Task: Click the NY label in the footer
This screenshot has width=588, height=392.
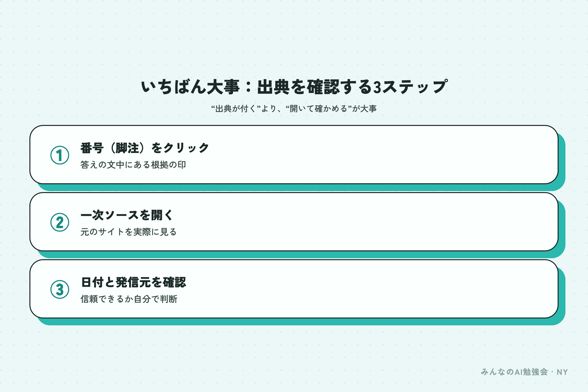Action: pos(562,372)
